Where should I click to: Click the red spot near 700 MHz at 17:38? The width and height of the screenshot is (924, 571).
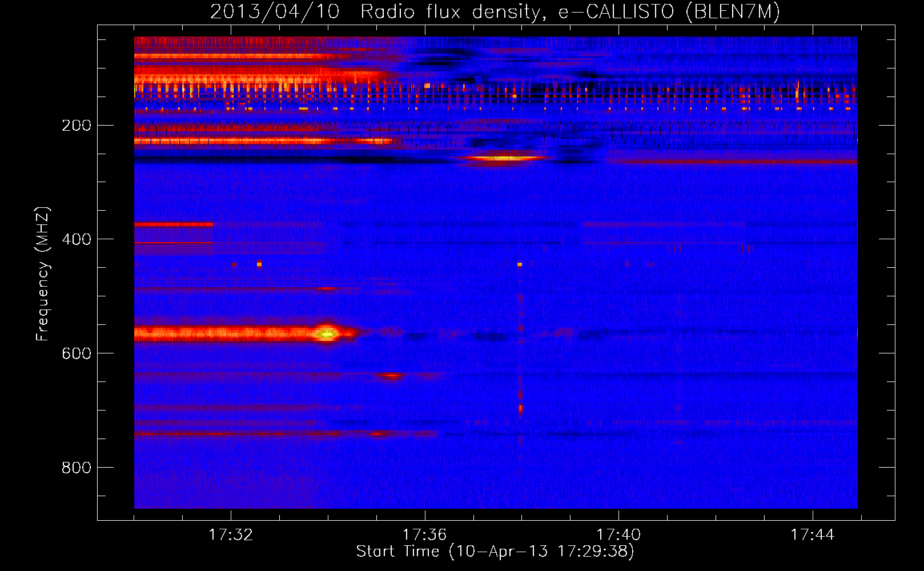[520, 409]
